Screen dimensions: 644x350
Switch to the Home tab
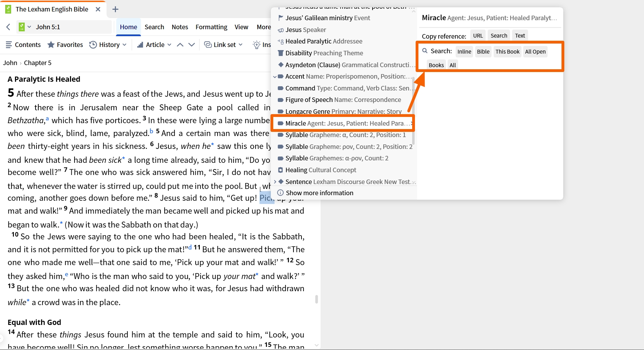(x=128, y=27)
